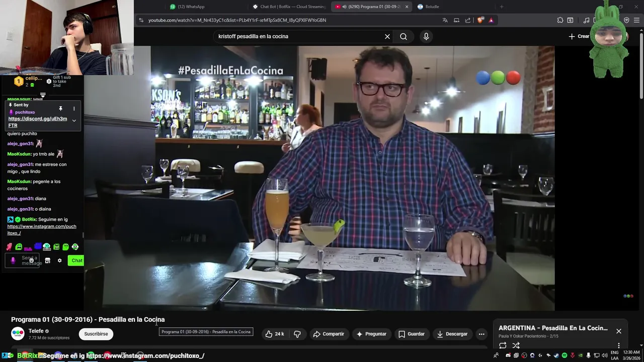
Task: Clear the YouTube search text with X
Action: [387, 36]
